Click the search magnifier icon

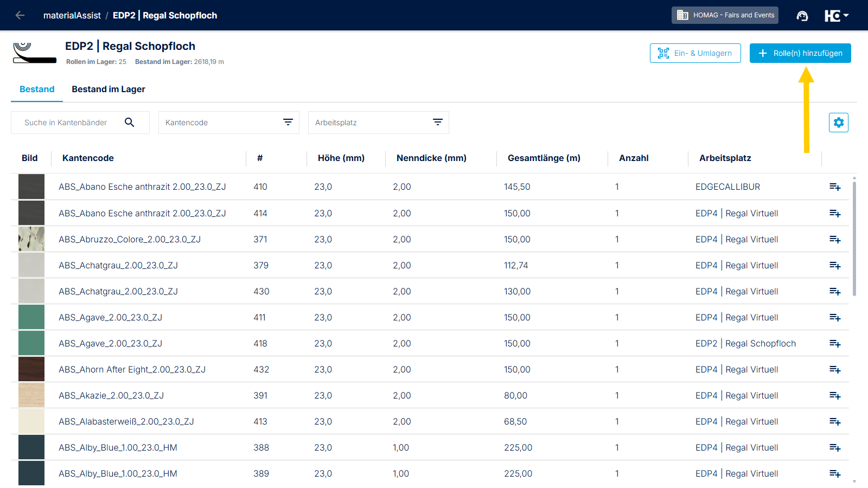129,123
